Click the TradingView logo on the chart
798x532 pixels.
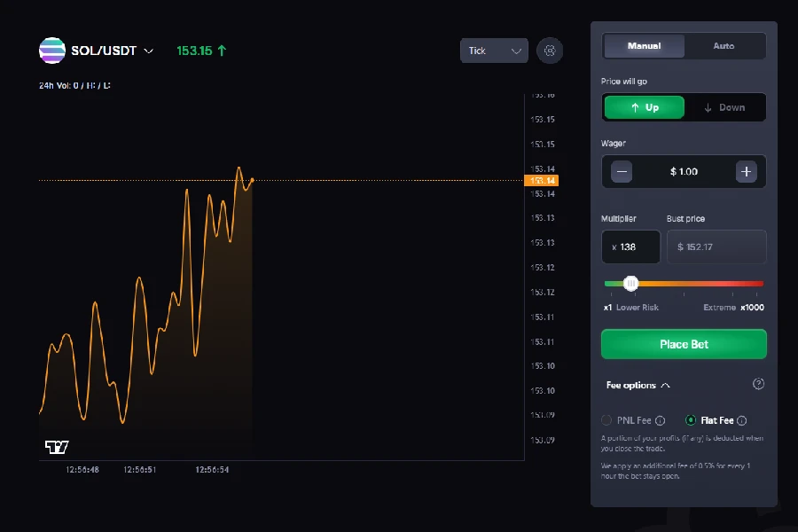tap(58, 447)
